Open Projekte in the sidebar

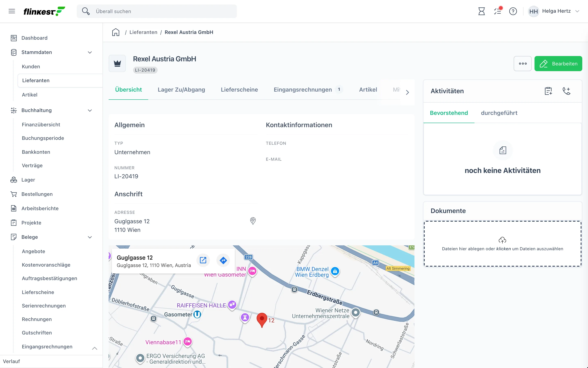click(x=31, y=223)
